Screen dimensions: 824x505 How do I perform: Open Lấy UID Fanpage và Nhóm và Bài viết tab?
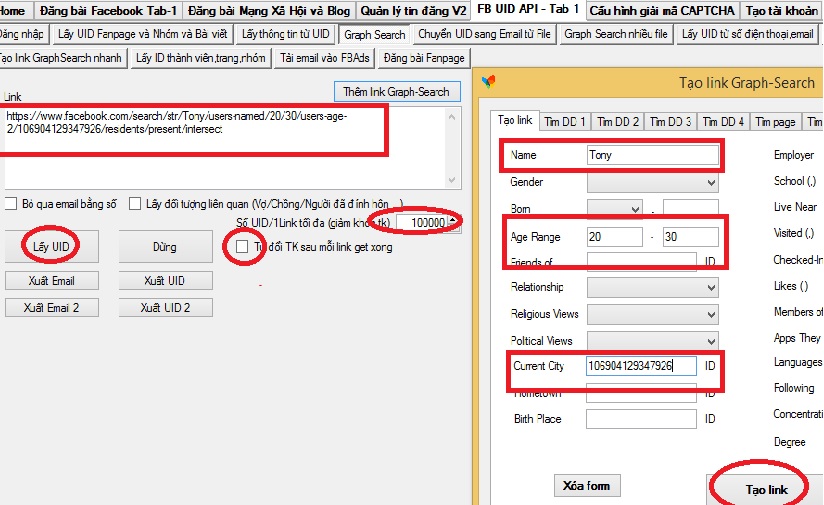142,34
